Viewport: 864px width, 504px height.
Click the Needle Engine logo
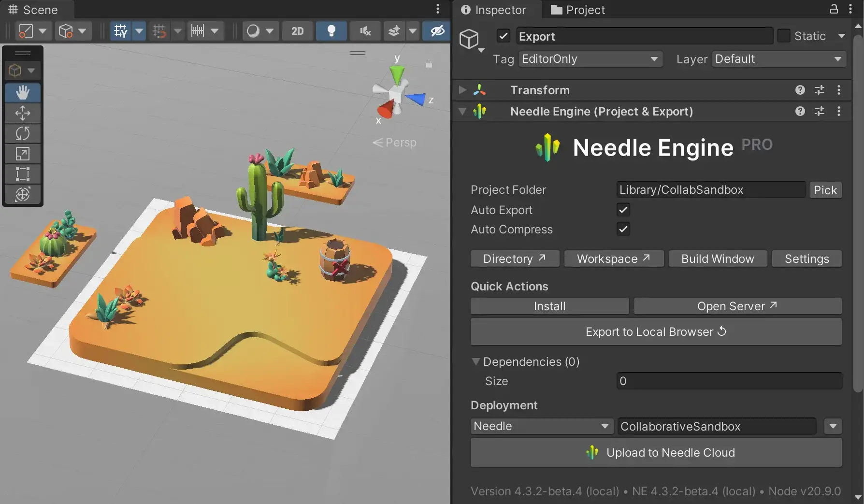[547, 147]
